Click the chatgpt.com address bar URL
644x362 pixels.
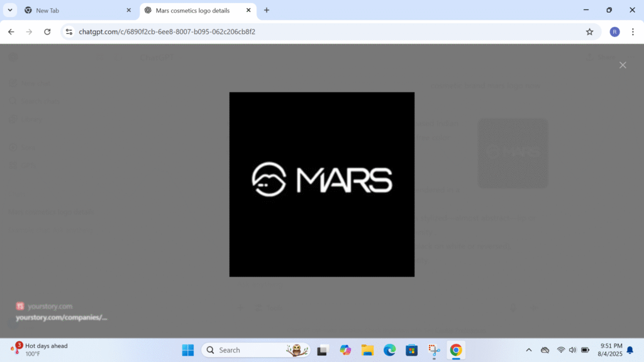click(x=167, y=31)
